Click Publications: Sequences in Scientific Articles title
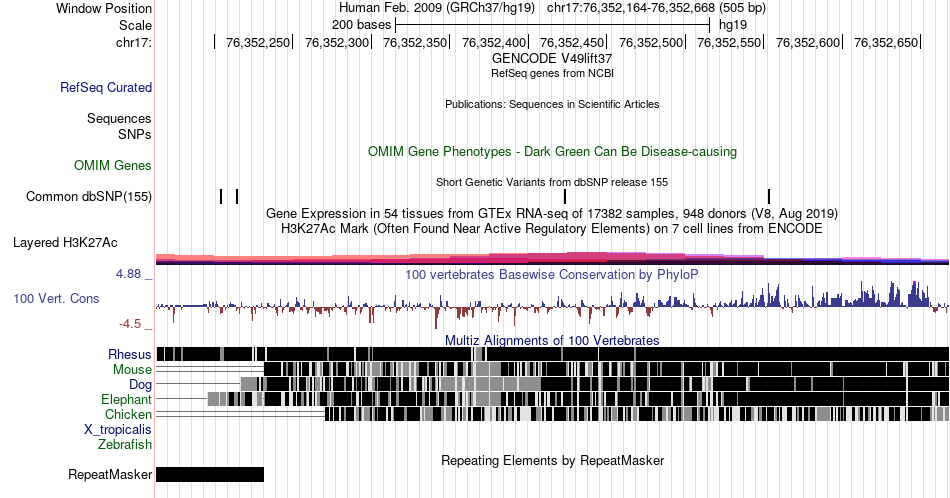Viewport: 950px width, 498px height. pyautogui.click(x=552, y=104)
